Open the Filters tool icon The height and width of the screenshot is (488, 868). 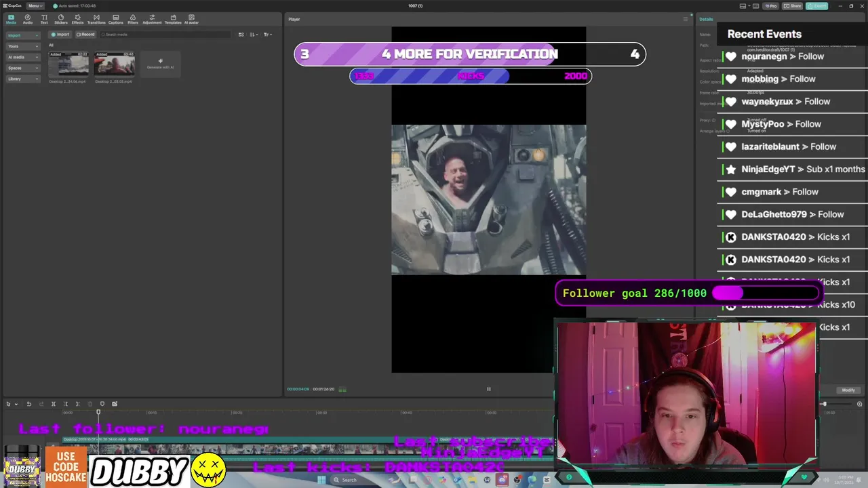pos(133,19)
